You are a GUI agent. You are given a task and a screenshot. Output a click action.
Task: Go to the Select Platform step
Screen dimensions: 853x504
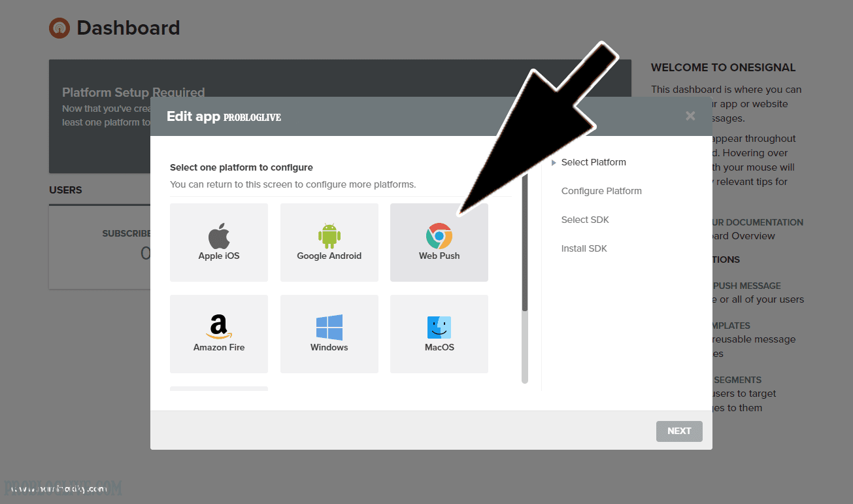[594, 162]
